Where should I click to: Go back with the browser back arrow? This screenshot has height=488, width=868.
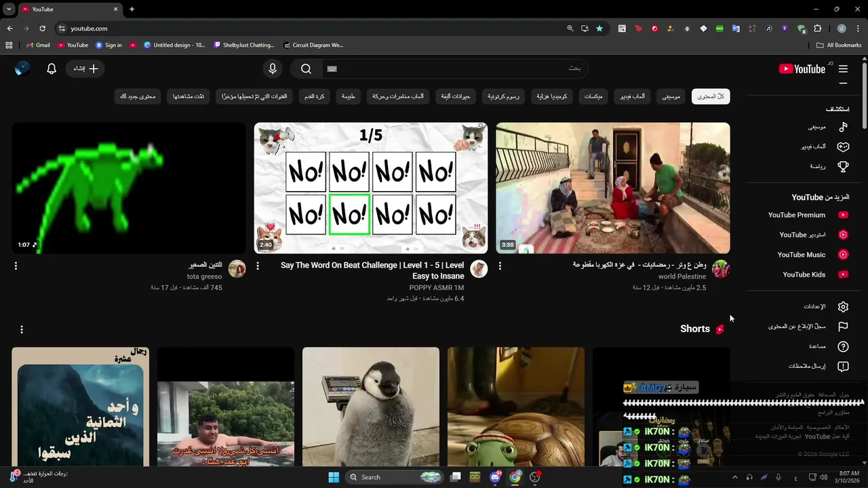(x=9, y=28)
